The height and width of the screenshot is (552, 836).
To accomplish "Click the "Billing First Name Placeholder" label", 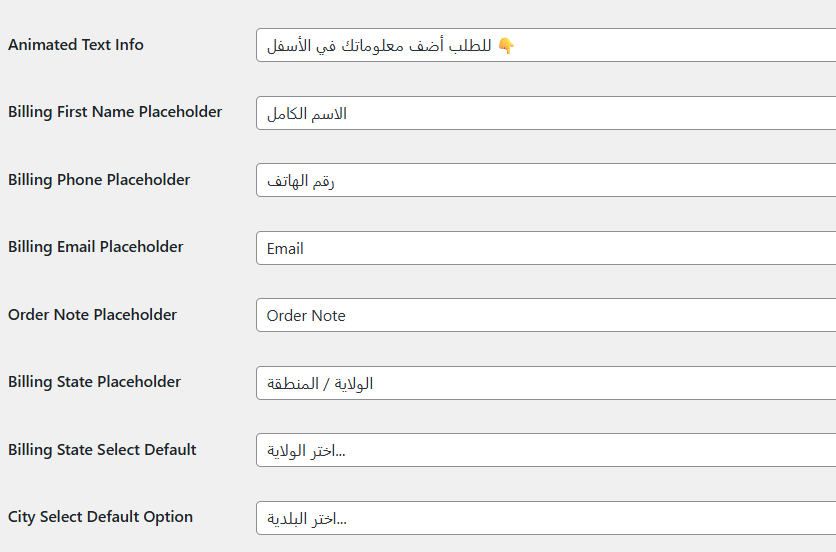I will click(x=115, y=112).
